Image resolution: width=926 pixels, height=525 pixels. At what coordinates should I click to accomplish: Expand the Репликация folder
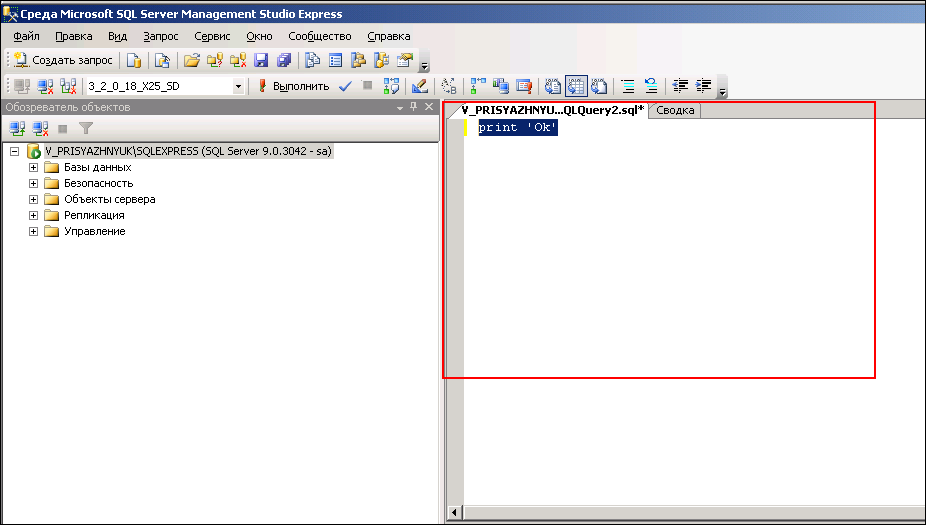[34, 216]
